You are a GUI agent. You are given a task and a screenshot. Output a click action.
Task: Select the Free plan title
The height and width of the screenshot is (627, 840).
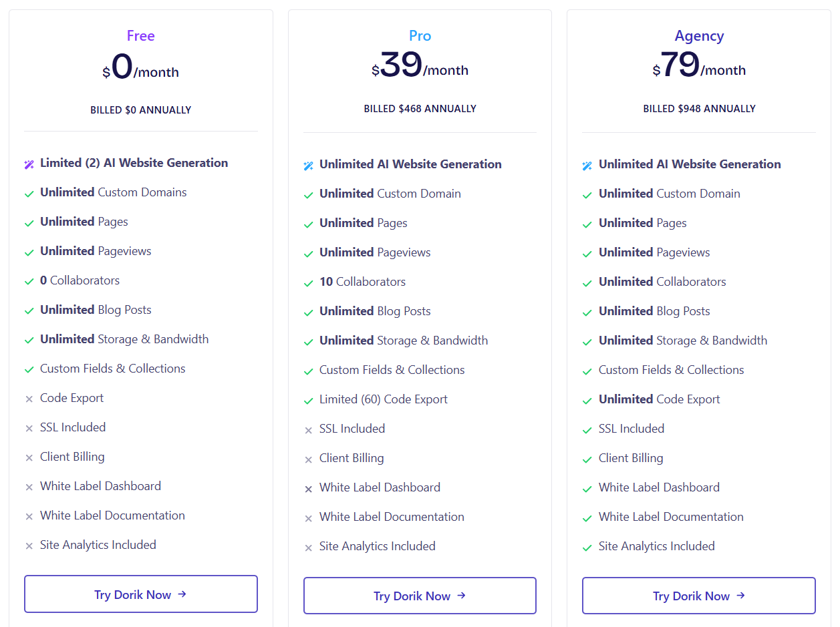click(141, 36)
